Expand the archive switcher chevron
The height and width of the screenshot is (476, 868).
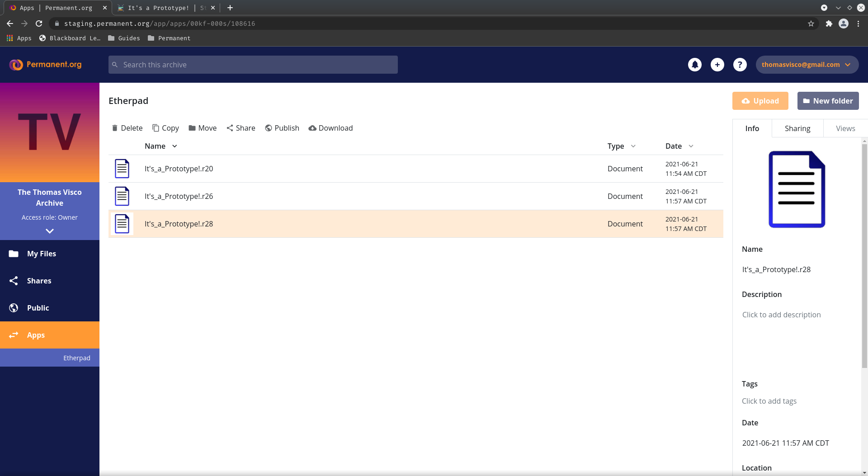click(x=50, y=231)
